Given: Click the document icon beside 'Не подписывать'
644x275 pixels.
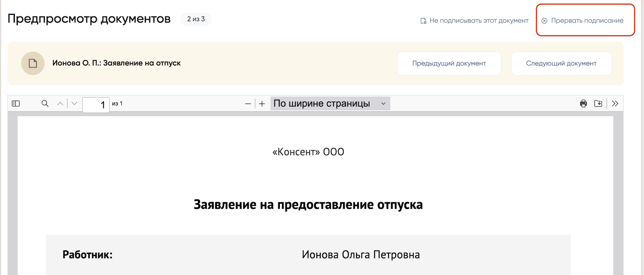Looking at the screenshot, I should point(423,21).
